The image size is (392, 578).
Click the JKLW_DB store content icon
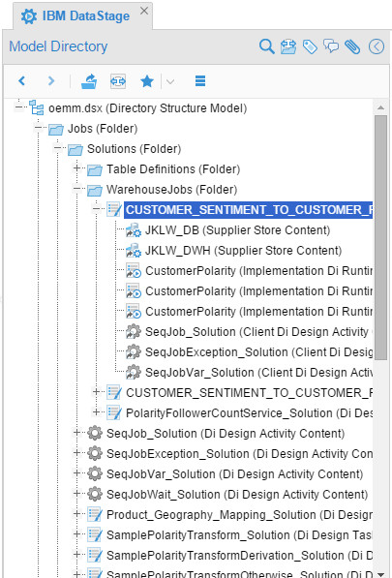pos(134,230)
